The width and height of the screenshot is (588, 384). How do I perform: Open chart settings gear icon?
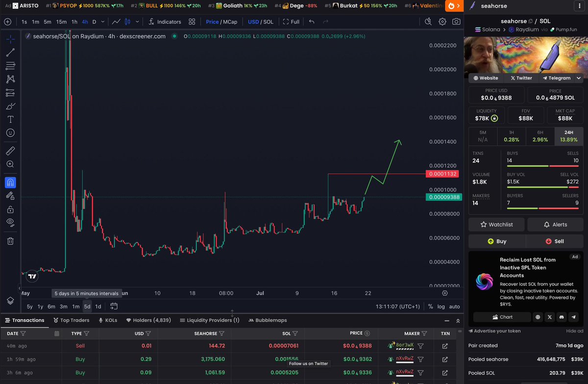442,22
